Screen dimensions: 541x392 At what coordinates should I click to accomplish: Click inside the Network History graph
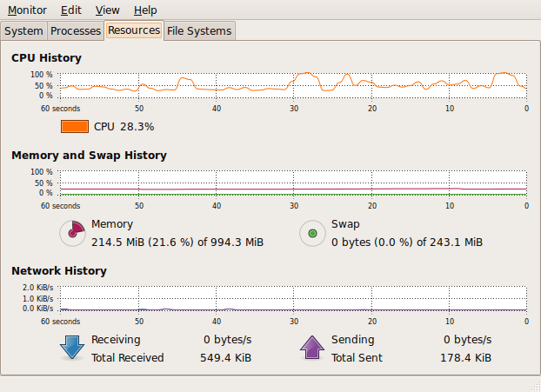point(293,299)
